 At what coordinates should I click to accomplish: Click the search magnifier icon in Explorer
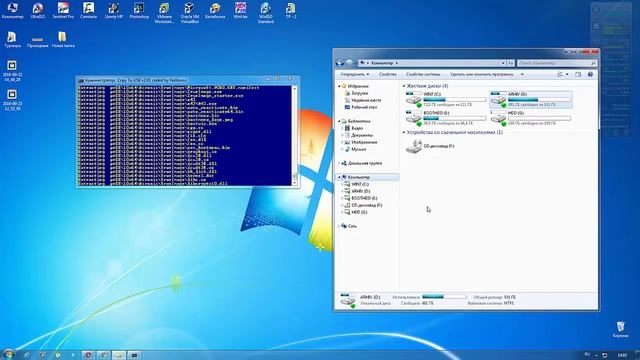point(593,63)
